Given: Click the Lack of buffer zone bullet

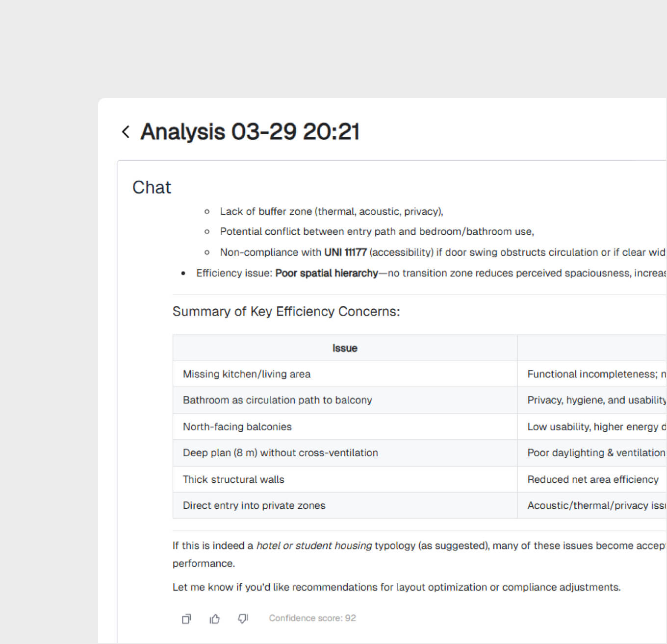Looking at the screenshot, I should pyautogui.click(x=331, y=211).
